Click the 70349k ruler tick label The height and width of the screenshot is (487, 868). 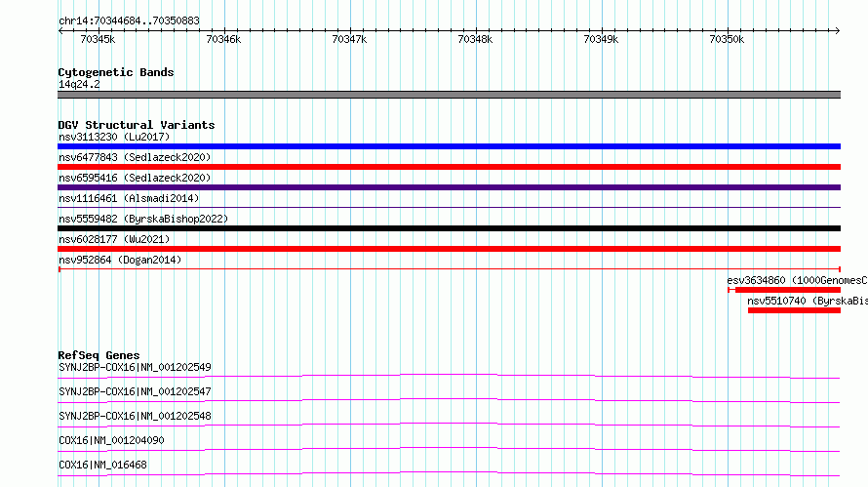tap(601, 39)
